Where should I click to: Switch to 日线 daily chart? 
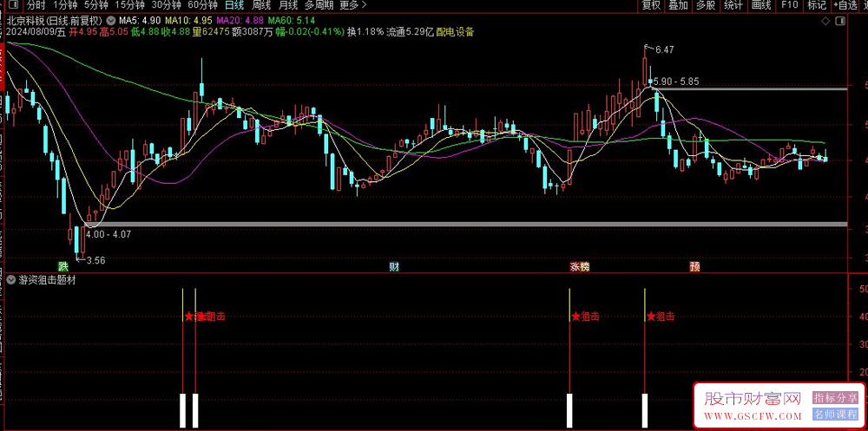tap(234, 5)
